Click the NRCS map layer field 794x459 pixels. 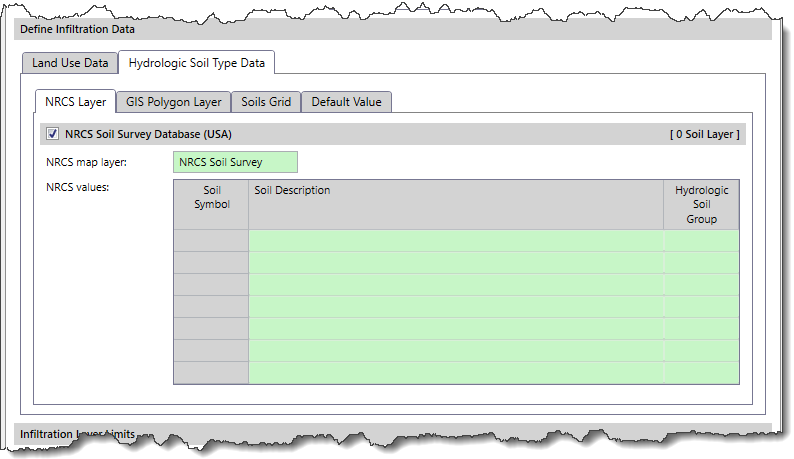click(235, 162)
